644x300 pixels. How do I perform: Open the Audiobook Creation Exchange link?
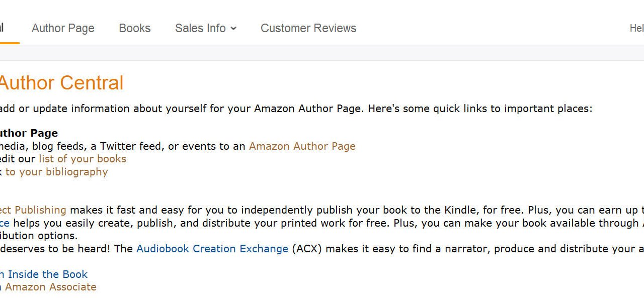[212, 248]
